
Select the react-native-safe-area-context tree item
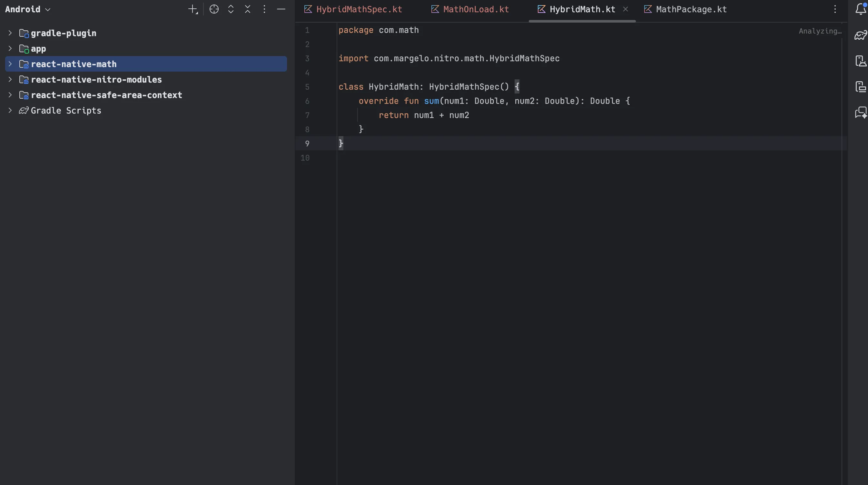pos(107,95)
